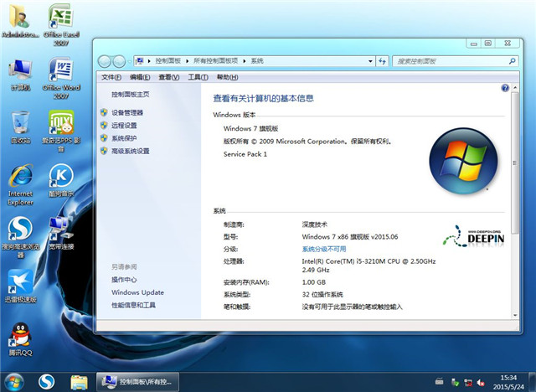Open Internet Explorer desktop icon

point(20,178)
